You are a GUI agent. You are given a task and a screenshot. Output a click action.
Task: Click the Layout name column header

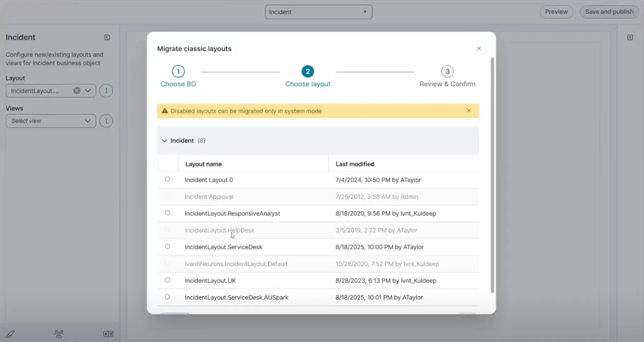click(x=203, y=164)
